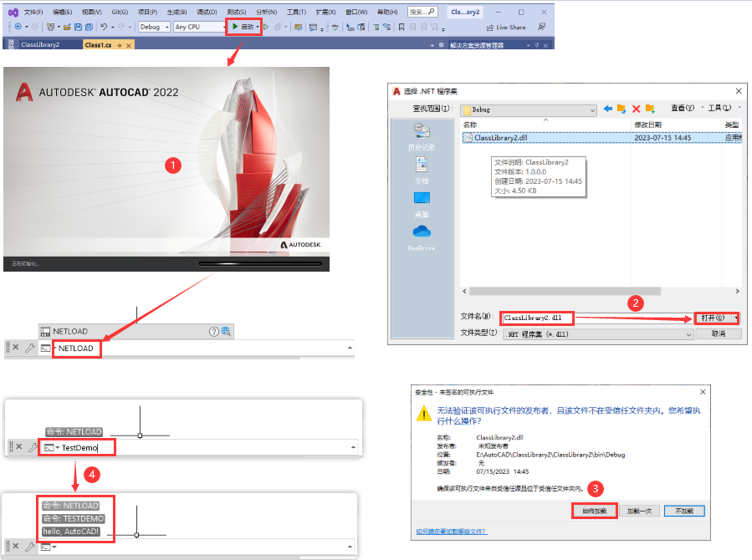Click the create new folder icon

pos(650,109)
